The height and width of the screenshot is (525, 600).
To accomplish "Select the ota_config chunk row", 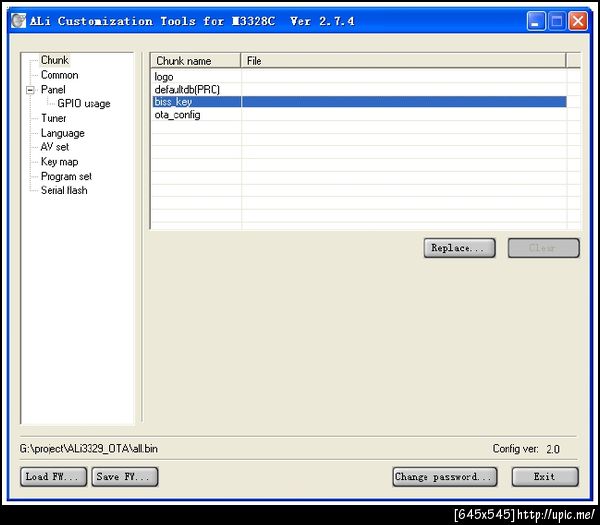I will pos(359,115).
